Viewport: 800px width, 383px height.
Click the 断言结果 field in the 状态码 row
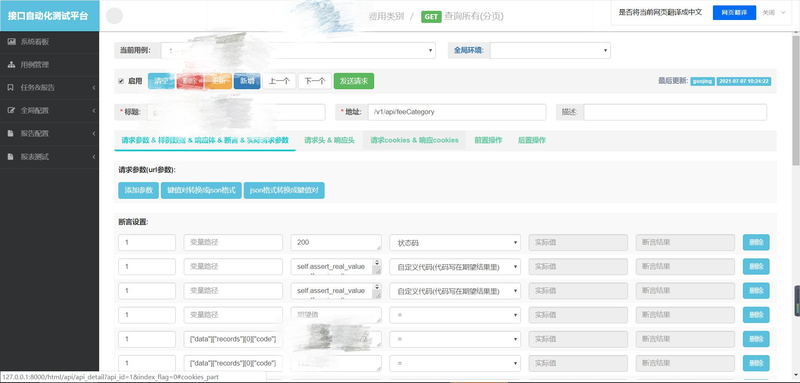click(x=685, y=243)
